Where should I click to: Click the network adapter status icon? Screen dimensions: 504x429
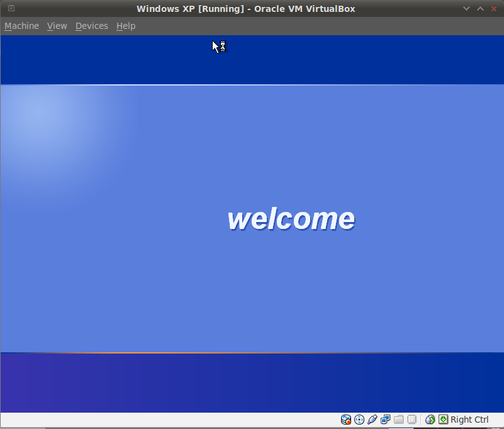pyautogui.click(x=385, y=420)
